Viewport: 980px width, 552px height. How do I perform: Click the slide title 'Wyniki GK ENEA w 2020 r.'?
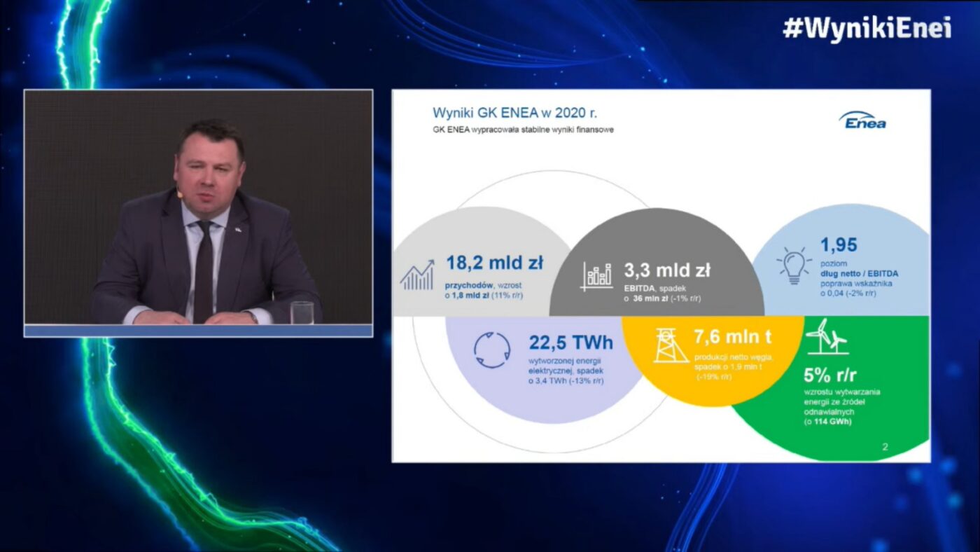coord(515,113)
